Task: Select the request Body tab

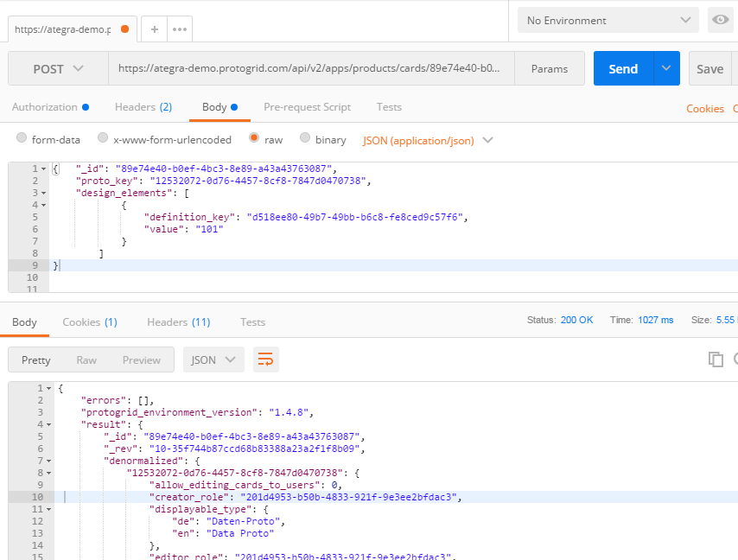Action: tap(219, 107)
